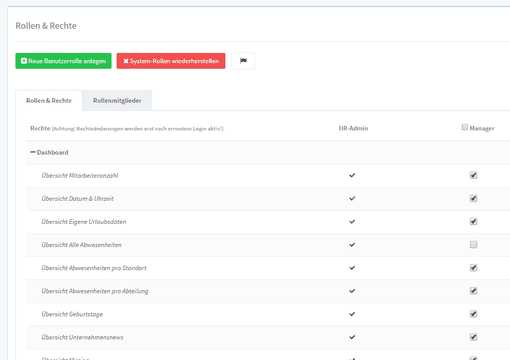The image size is (510, 360).
Task: Click HR-Admin checkmark for Übersicht Geburtstage
Action: pyautogui.click(x=352, y=314)
